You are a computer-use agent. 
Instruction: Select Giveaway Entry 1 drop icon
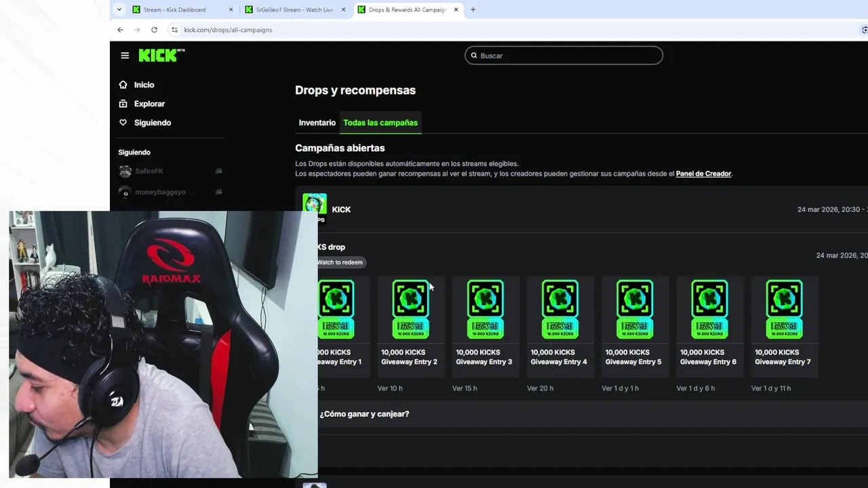(x=336, y=309)
